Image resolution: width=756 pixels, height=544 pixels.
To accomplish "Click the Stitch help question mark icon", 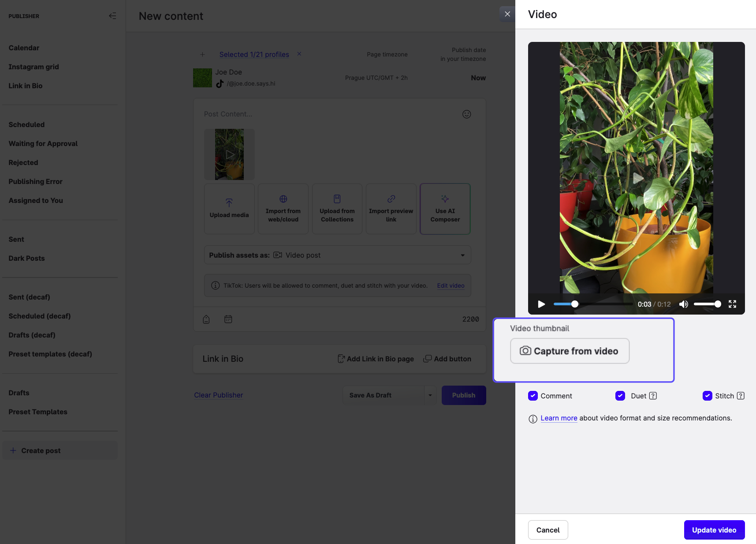I will coord(741,396).
